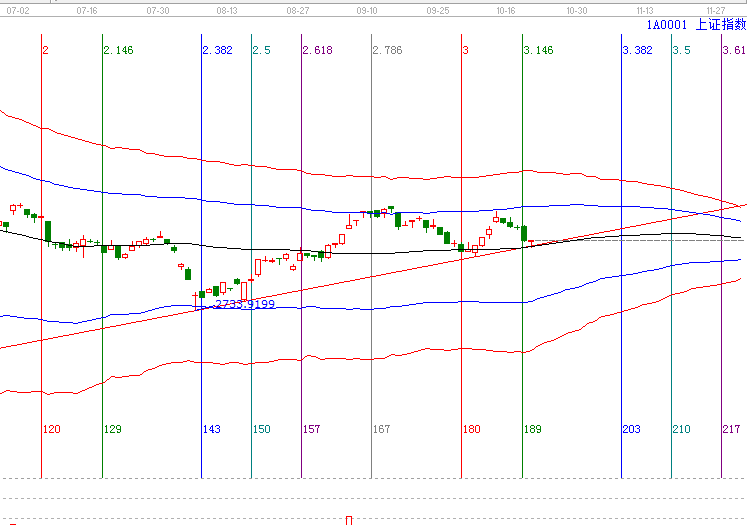The image size is (747, 525).
Task: Click the 08-27 date label
Action: tap(298, 10)
